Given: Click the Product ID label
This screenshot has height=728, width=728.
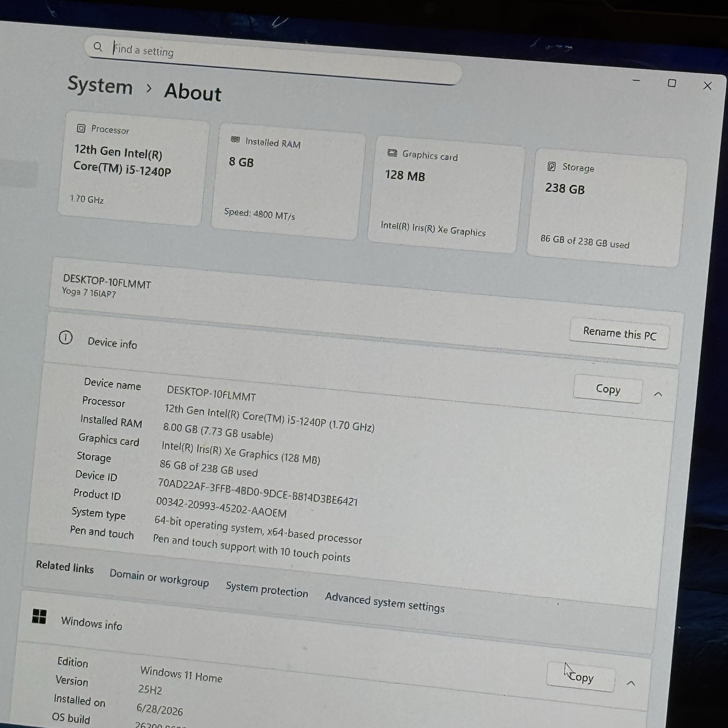Looking at the screenshot, I should (x=97, y=494).
